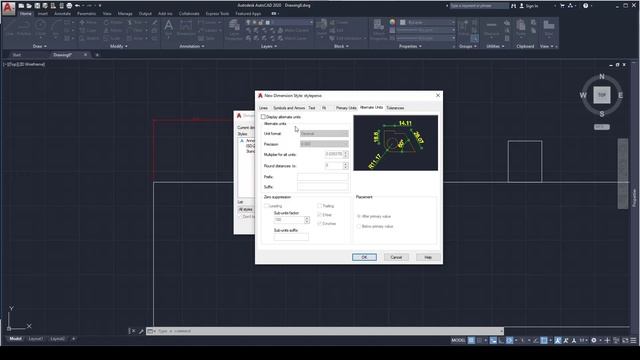Expand the Layers panel flyout

coord(269,46)
